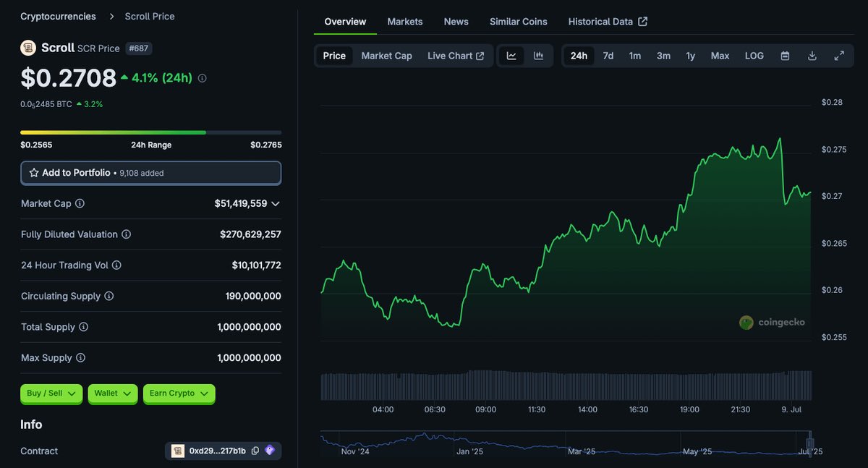This screenshot has width=868, height=468.
Task: Expand chart to fullscreen
Action: coord(839,56)
